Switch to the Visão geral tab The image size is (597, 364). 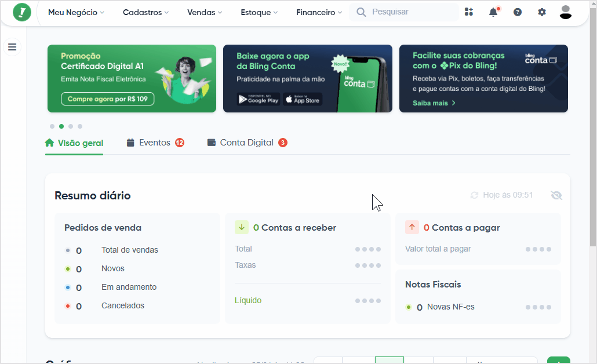point(74,143)
